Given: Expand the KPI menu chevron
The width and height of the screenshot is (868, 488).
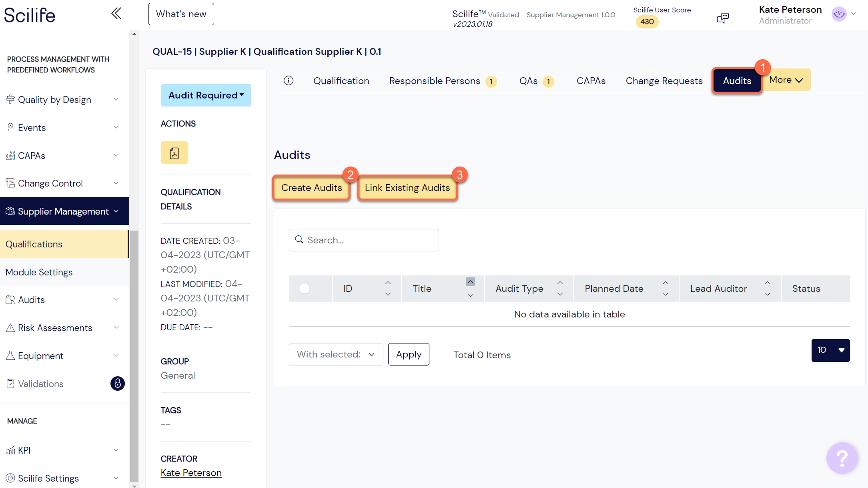Looking at the screenshot, I should [x=116, y=450].
